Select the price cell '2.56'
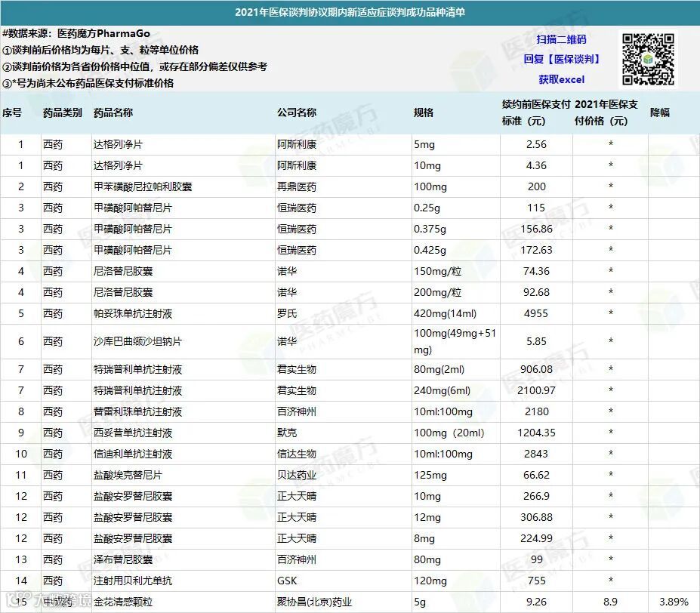This screenshot has height=613, width=700. pyautogui.click(x=536, y=144)
